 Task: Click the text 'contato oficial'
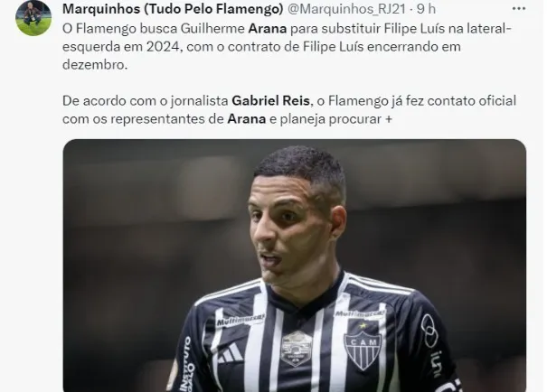(x=472, y=100)
